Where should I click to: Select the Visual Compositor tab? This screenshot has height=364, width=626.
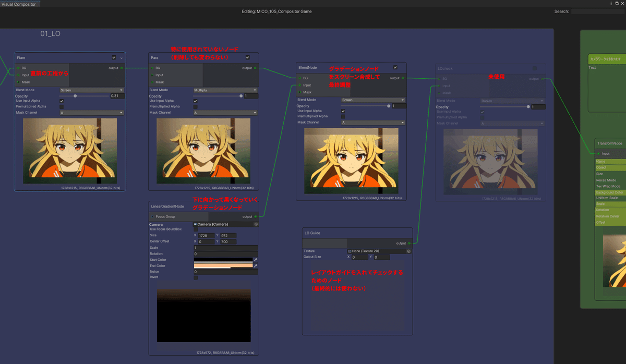tap(19, 4)
